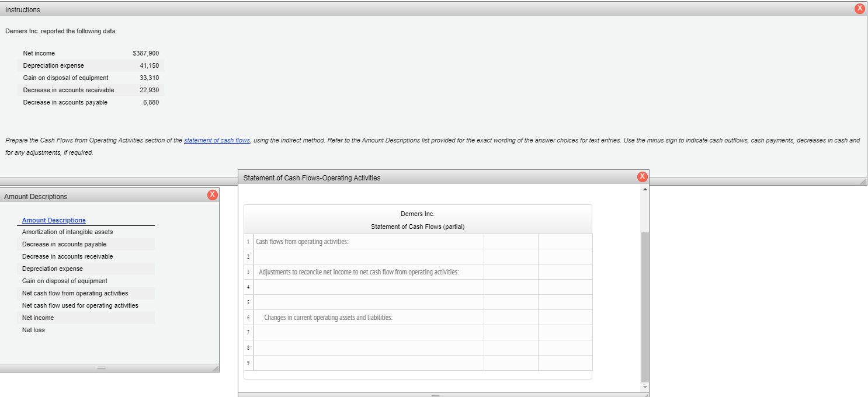The width and height of the screenshot is (868, 397).
Task: Click Statement of Cash Flows (partial) header
Action: coord(418,227)
